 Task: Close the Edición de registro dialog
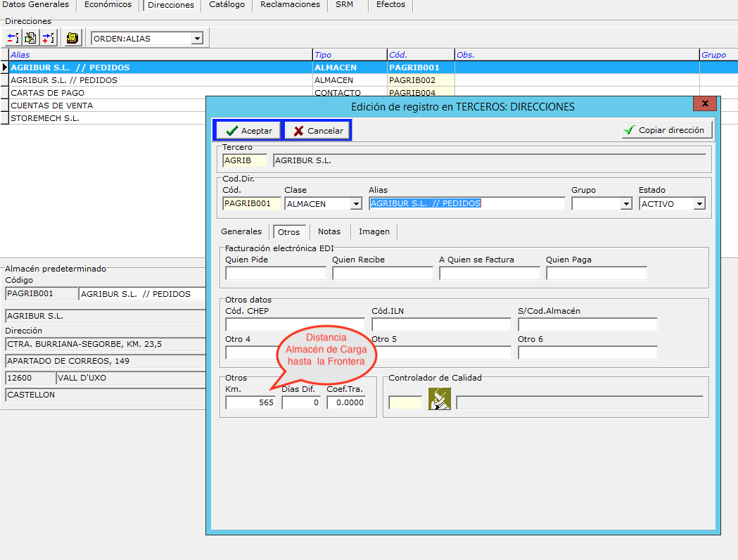coord(705,103)
